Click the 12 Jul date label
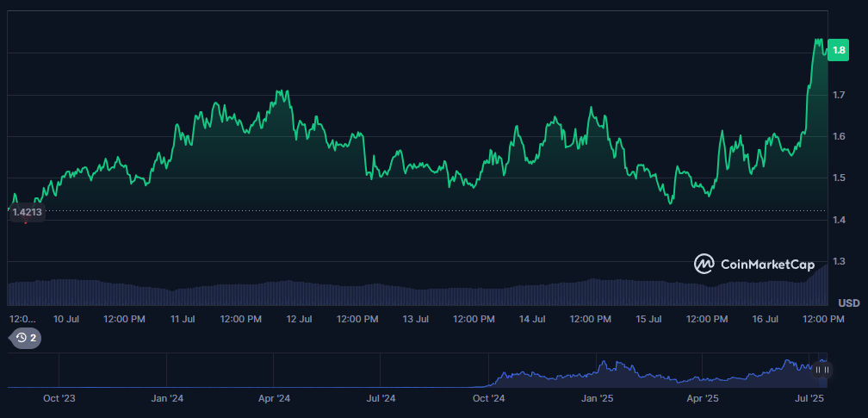 tap(299, 319)
